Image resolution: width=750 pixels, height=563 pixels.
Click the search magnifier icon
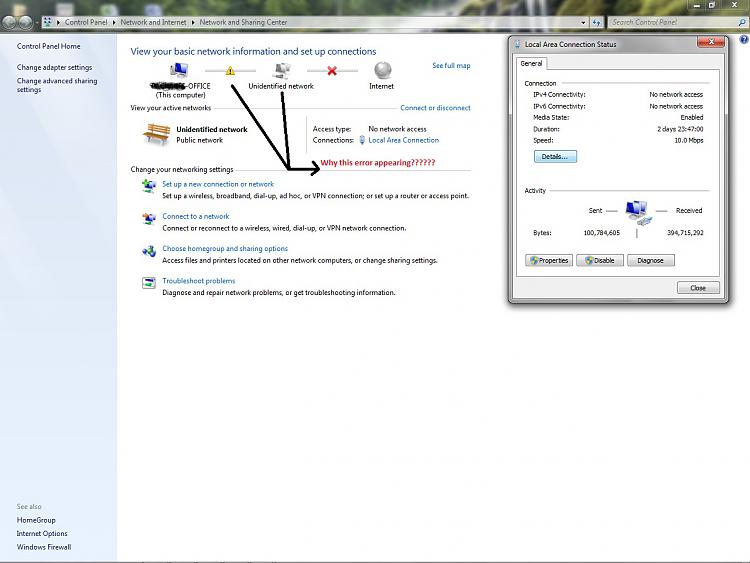(742, 22)
